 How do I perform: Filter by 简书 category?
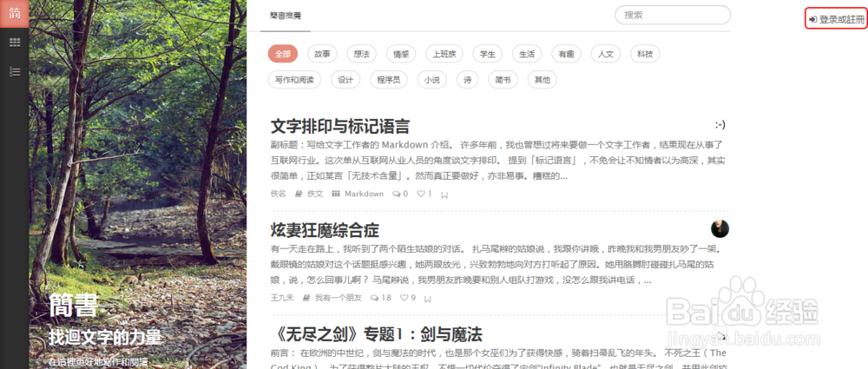point(503,79)
